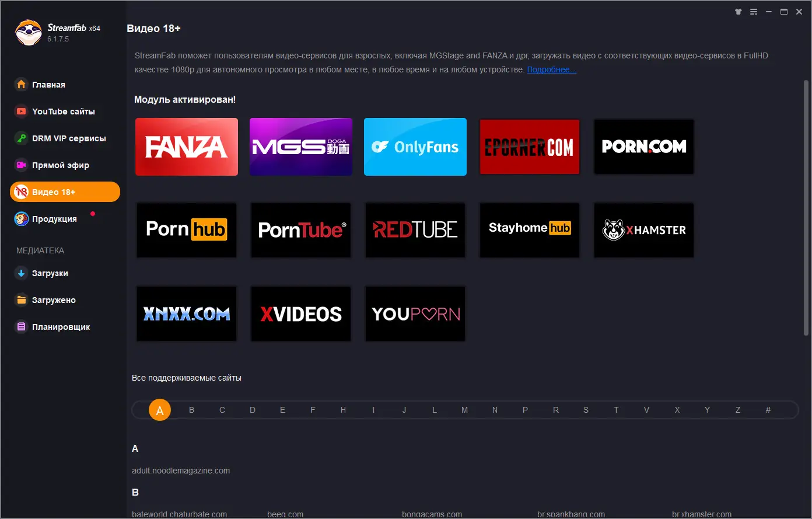Close the StreamFab window
The image size is (812, 519).
[799, 12]
